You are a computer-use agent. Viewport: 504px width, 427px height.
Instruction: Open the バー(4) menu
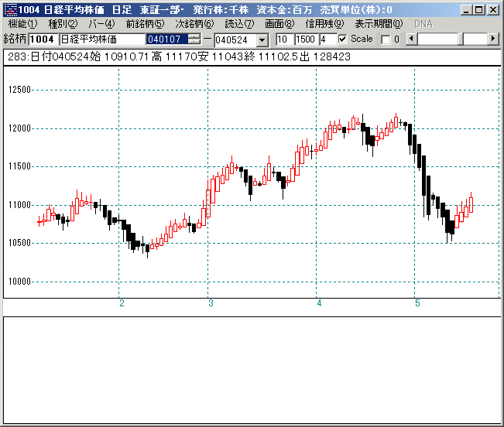point(101,24)
